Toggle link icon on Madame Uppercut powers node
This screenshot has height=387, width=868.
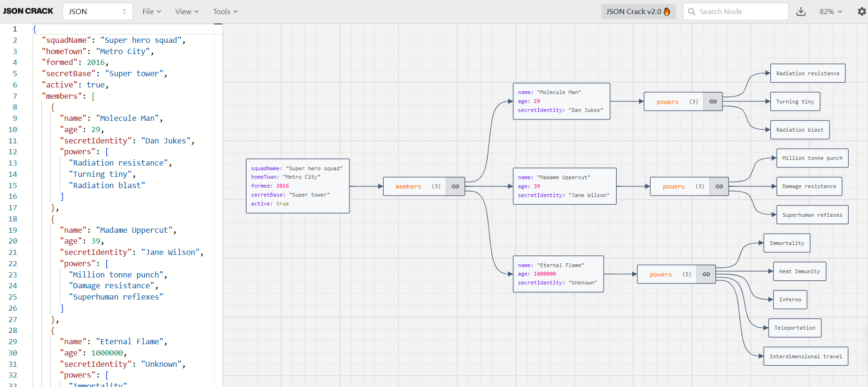click(719, 186)
